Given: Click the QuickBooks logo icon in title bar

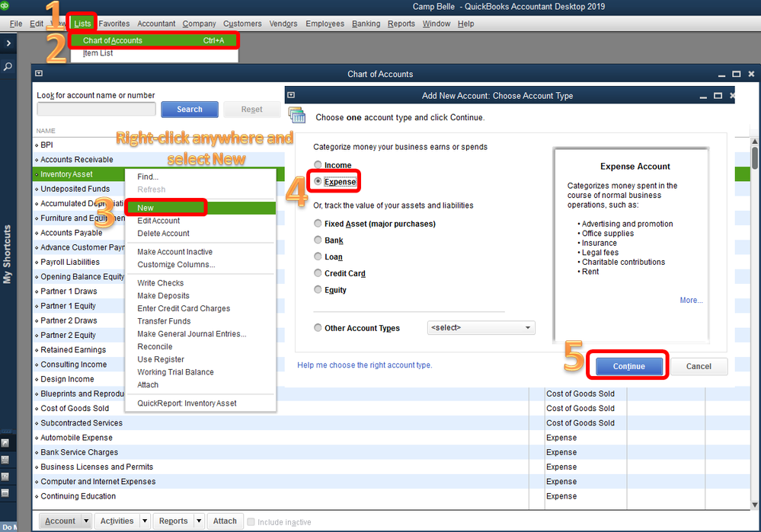Looking at the screenshot, I should [5, 6].
